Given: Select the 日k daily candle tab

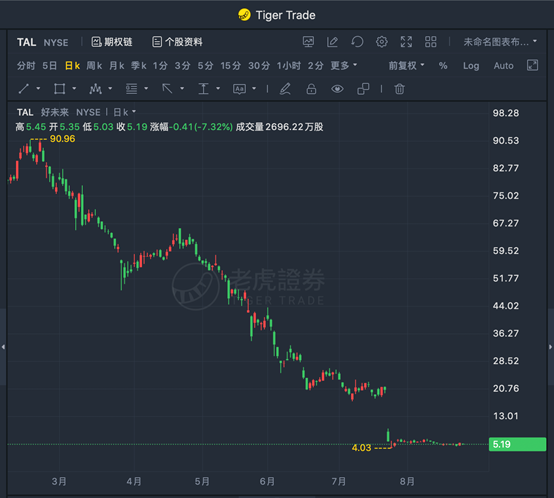Looking at the screenshot, I should [72, 66].
